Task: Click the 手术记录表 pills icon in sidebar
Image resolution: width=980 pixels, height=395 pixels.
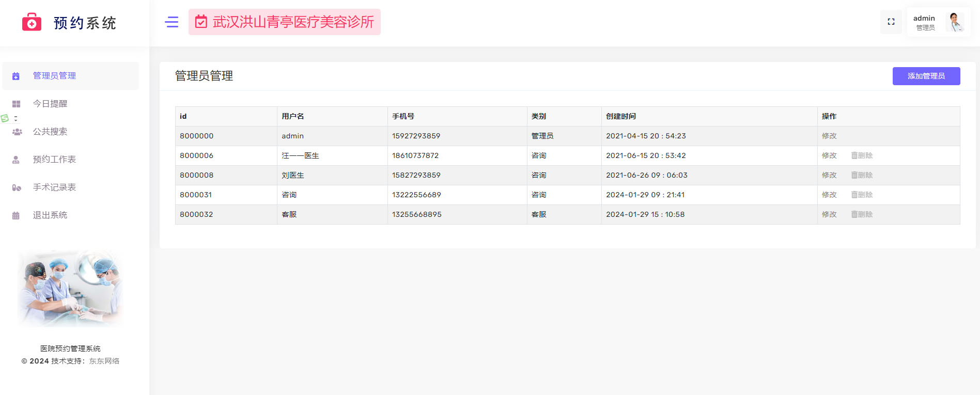Action: 17,187
